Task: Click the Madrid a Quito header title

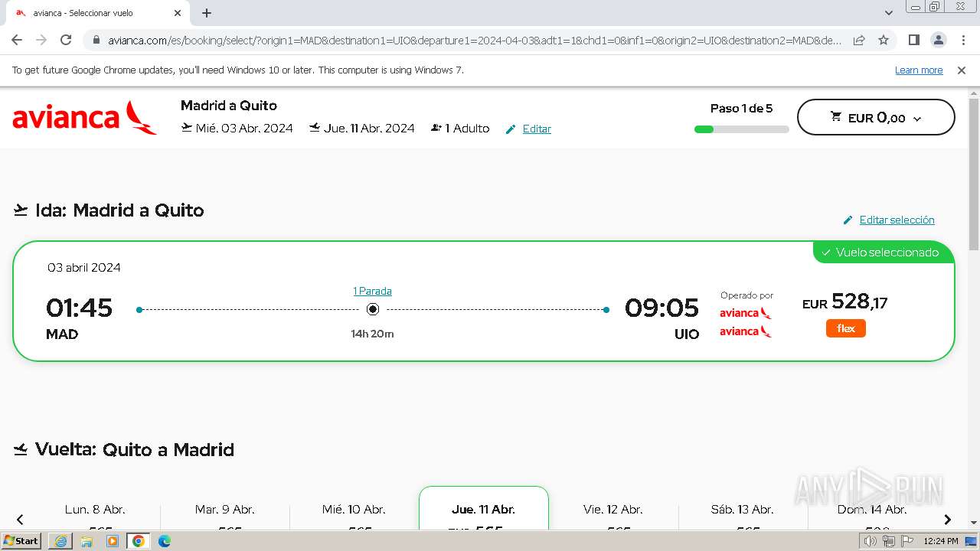Action: pos(229,106)
